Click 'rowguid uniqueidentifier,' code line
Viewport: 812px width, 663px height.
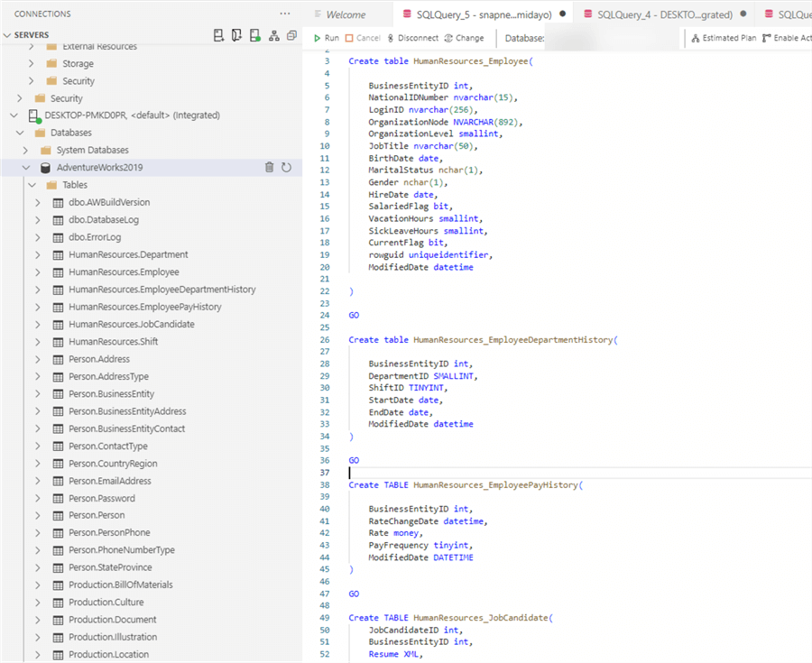[430, 255]
